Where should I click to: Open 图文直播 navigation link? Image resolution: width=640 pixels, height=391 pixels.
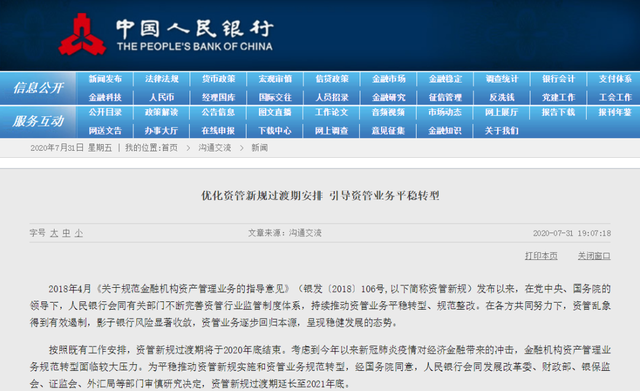(x=275, y=112)
